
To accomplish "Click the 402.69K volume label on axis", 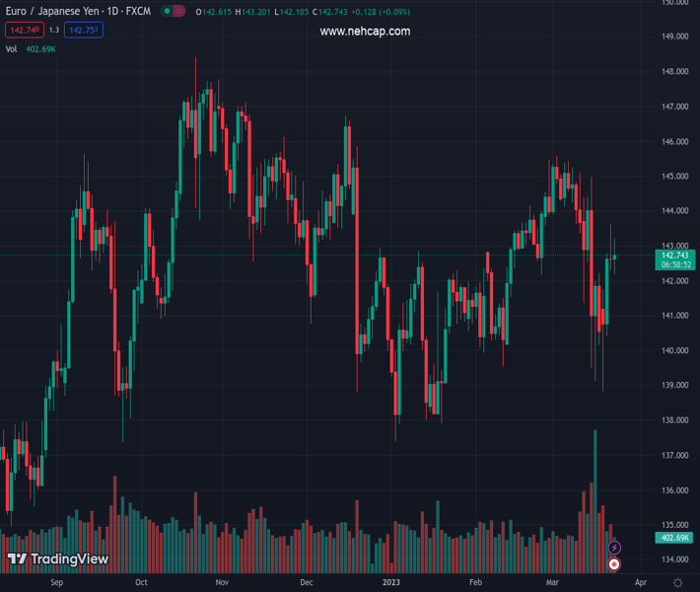I will click(675, 538).
